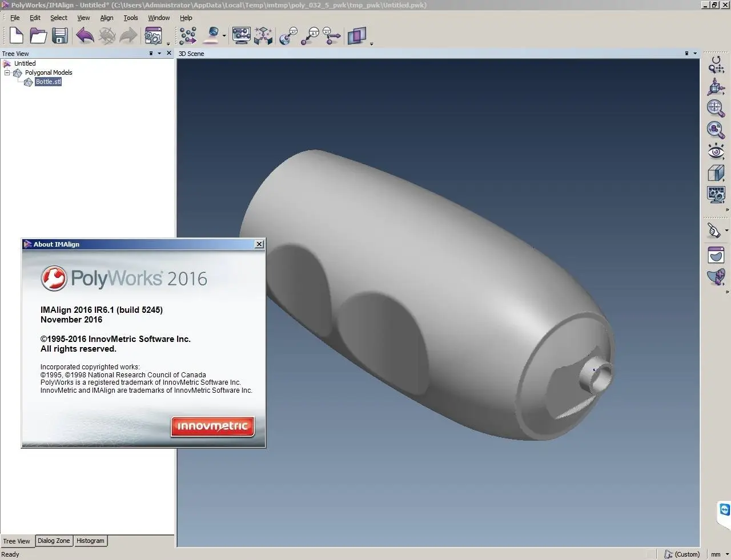731x560 pixels.
Task: Open Tree View pane options dropdown arrow
Action: [x=159, y=54]
